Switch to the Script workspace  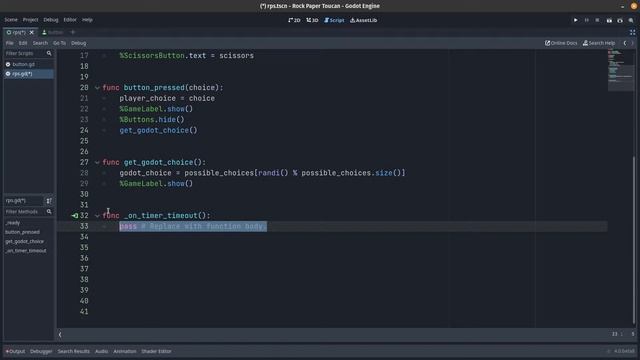tap(334, 20)
